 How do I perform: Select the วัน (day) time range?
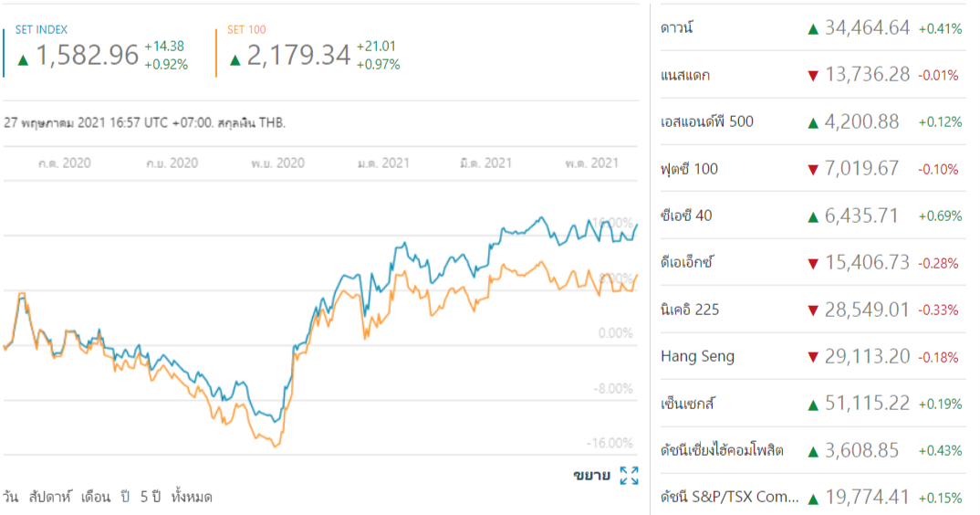(x=11, y=498)
